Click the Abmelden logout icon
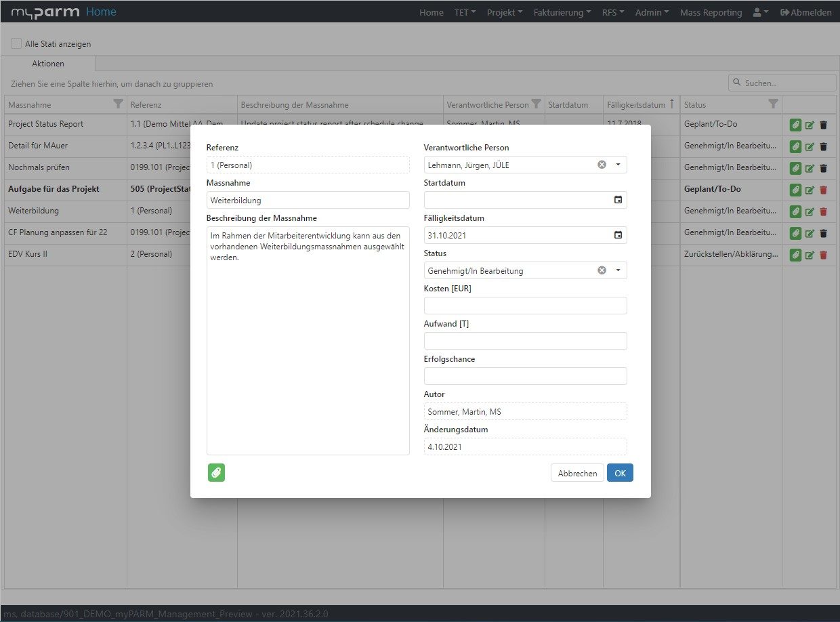This screenshot has width=840, height=622. click(x=786, y=12)
